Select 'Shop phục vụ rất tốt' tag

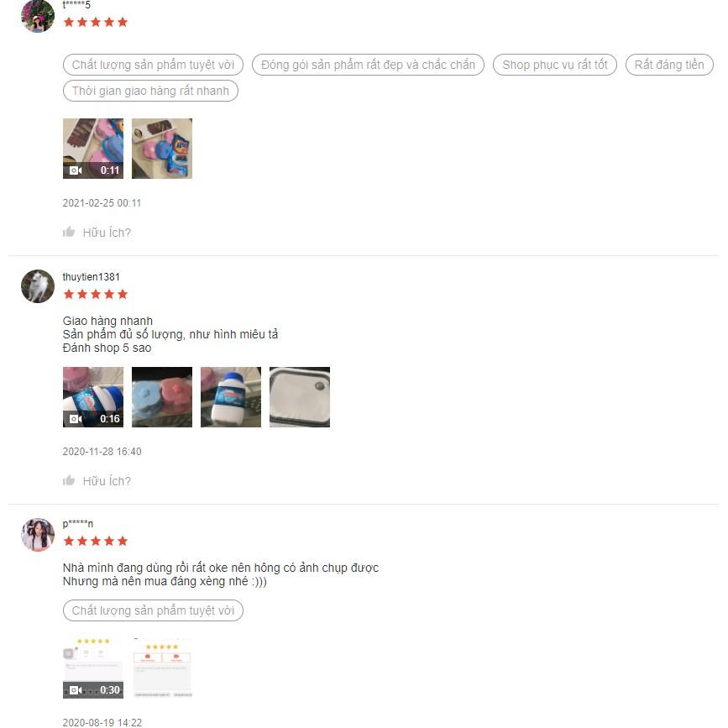(555, 65)
